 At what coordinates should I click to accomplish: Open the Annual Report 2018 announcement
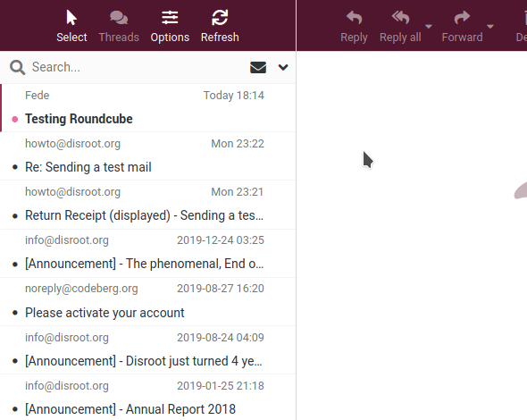[148, 398]
